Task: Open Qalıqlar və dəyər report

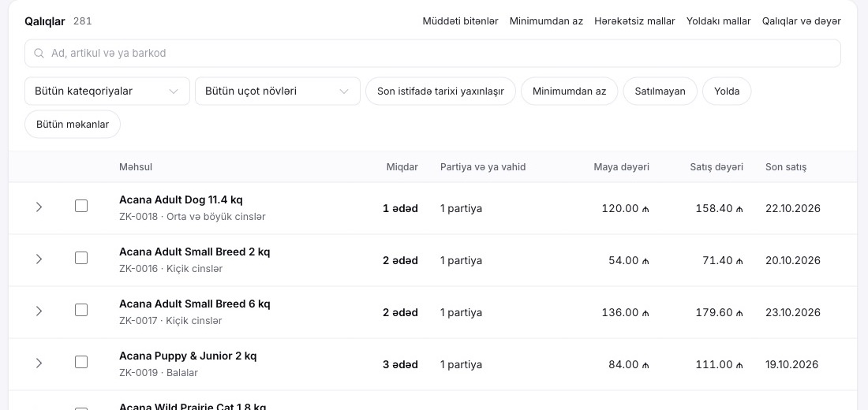Action: click(x=801, y=21)
